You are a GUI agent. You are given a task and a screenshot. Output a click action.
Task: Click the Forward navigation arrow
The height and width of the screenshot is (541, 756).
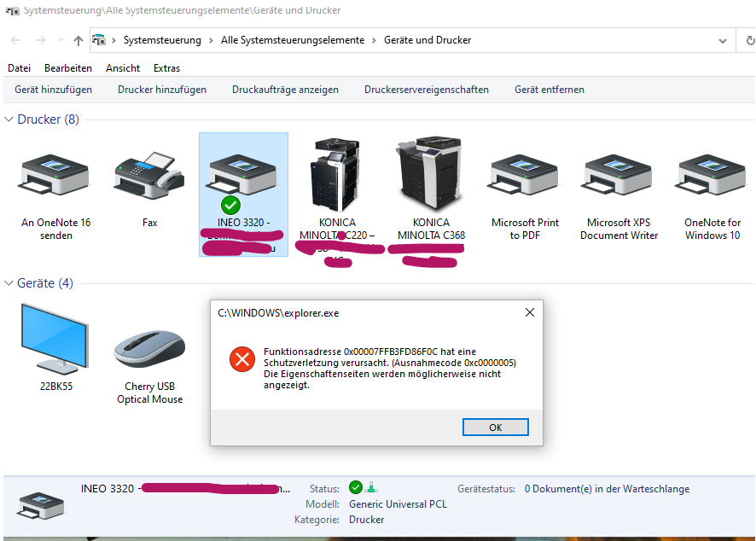[40, 40]
